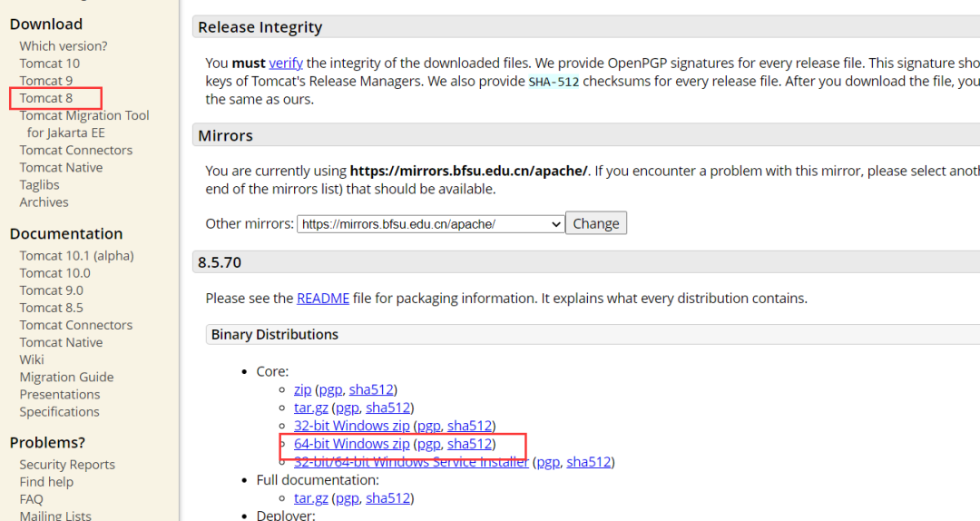Open pgp signature for 64-bit Windows zip
The width and height of the screenshot is (980, 521).
[x=428, y=444]
